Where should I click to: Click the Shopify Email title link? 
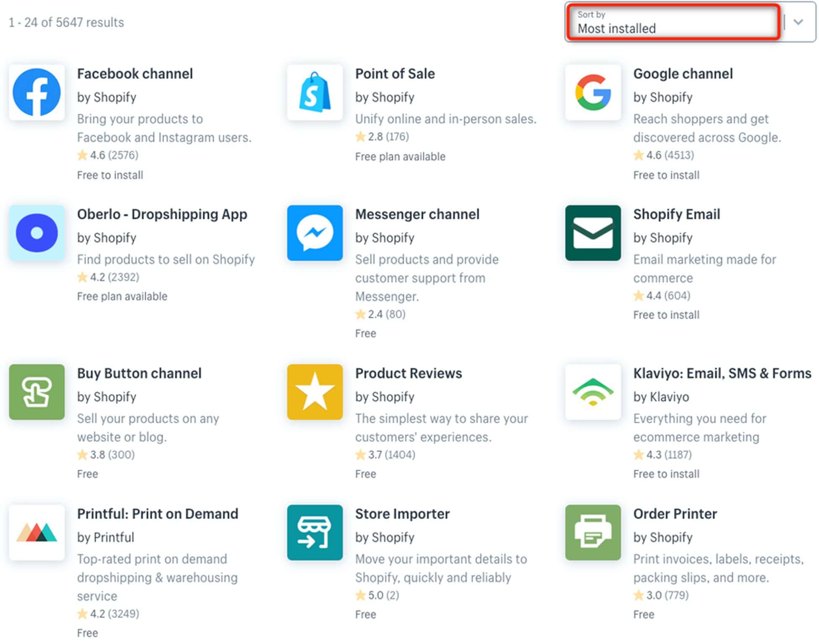click(676, 214)
